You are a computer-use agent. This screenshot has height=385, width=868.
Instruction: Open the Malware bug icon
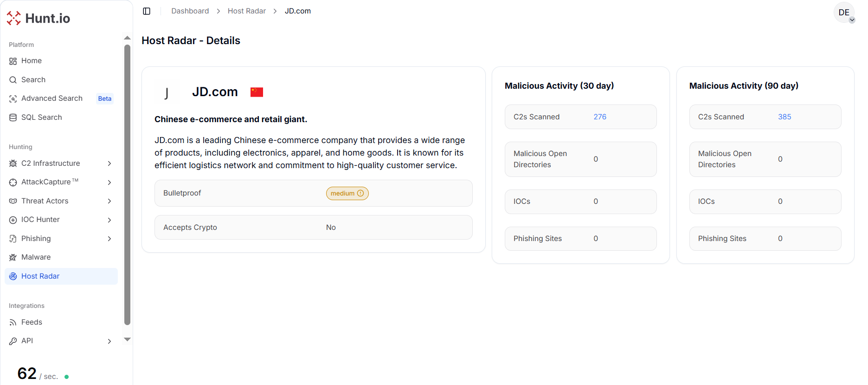(x=13, y=257)
